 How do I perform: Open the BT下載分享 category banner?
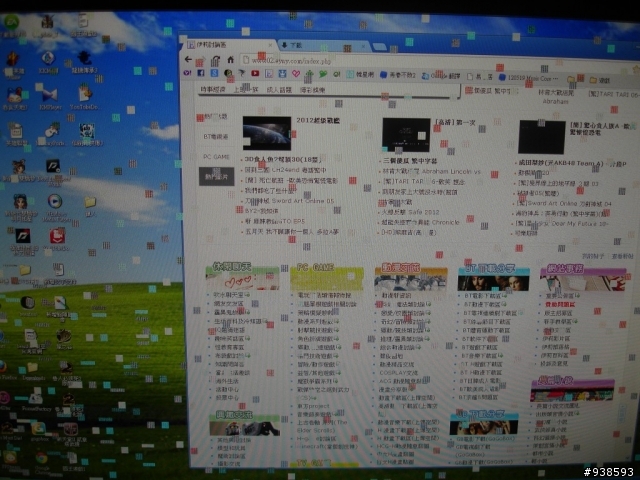493,278
